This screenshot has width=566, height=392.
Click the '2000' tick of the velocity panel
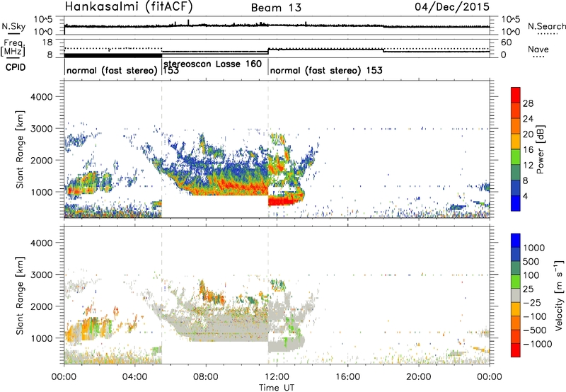[x=41, y=306]
